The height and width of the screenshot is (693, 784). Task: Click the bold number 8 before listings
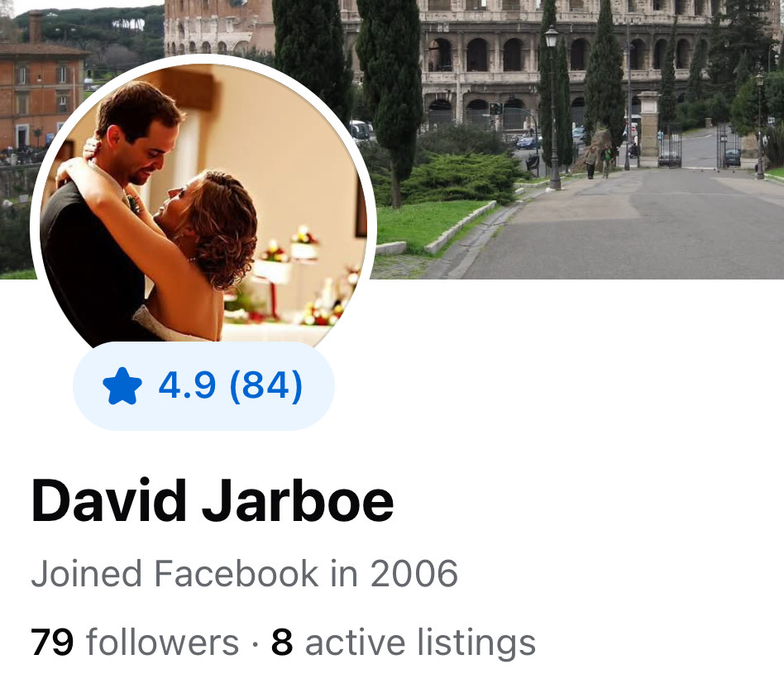[282, 642]
